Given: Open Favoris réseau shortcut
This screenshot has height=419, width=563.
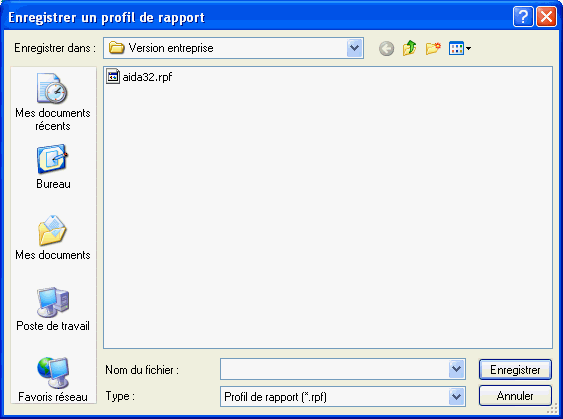Looking at the screenshot, I should [x=53, y=380].
